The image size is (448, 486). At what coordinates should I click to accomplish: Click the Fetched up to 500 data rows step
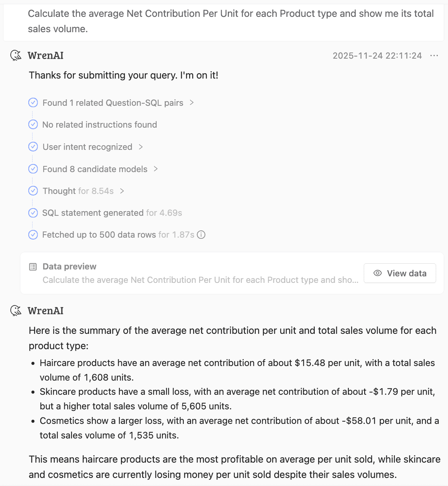(x=99, y=235)
